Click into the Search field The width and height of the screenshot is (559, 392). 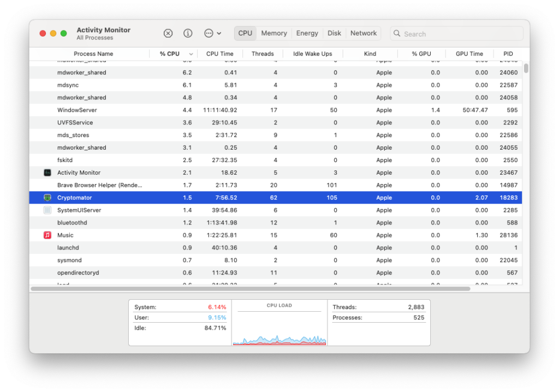coord(457,33)
